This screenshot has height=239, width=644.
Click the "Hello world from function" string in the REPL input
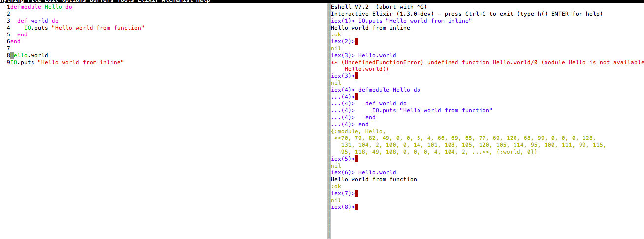446,110
